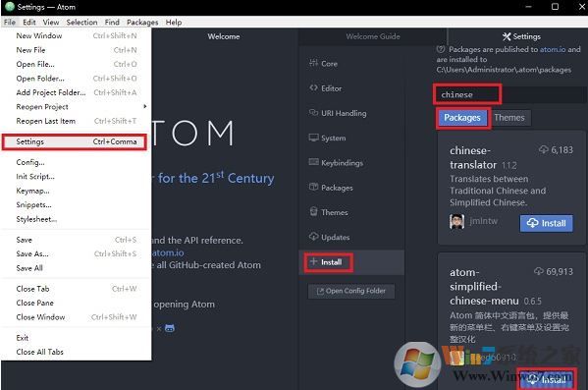The width and height of the screenshot is (588, 390).
Task: Open the Editor settings section
Action: pos(351,88)
